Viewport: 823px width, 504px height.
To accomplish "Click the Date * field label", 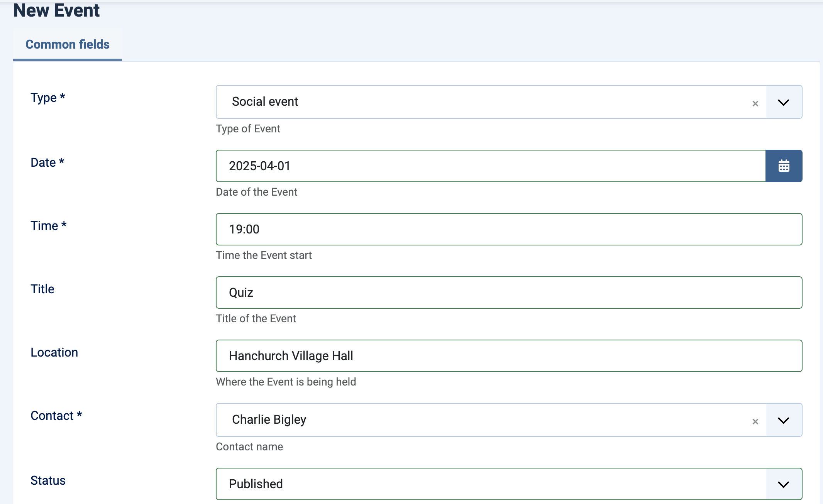I will coord(47,162).
